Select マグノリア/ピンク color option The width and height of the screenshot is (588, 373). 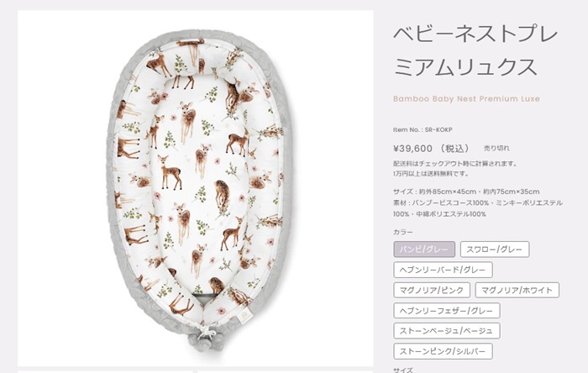(432, 290)
